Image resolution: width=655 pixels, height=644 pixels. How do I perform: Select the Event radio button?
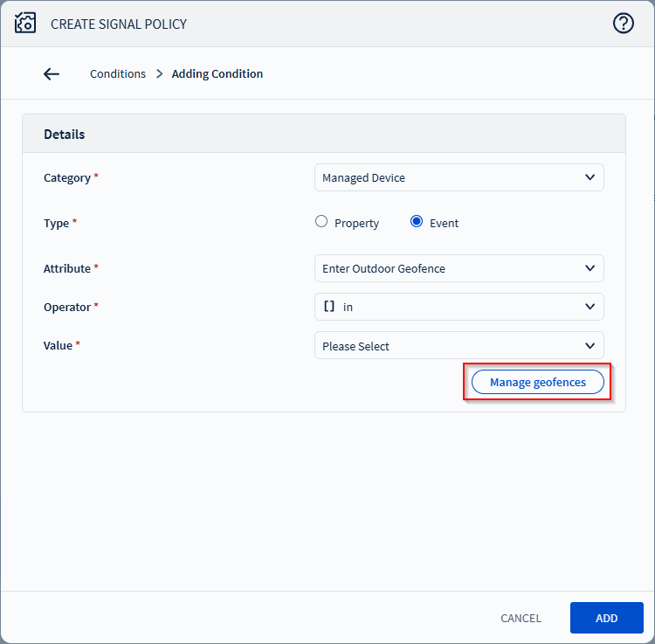tap(417, 222)
